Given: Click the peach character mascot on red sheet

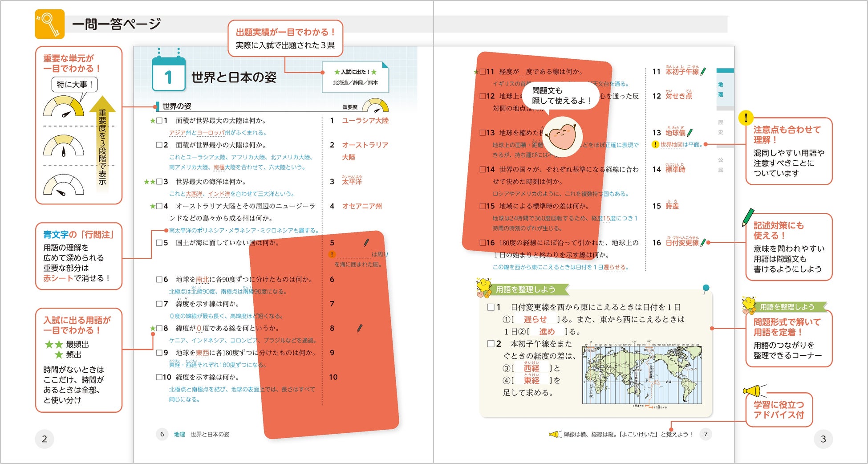Looking at the screenshot, I should (563, 134).
